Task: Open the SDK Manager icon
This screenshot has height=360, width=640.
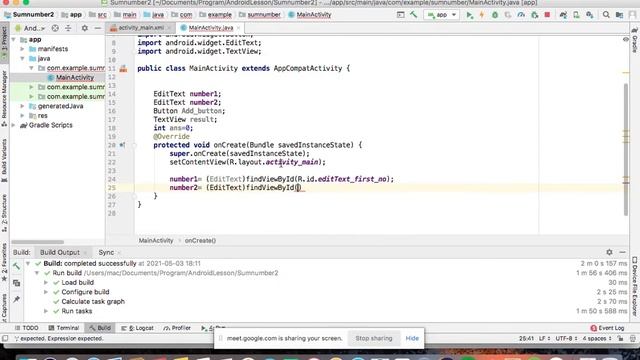Action: 589,15
